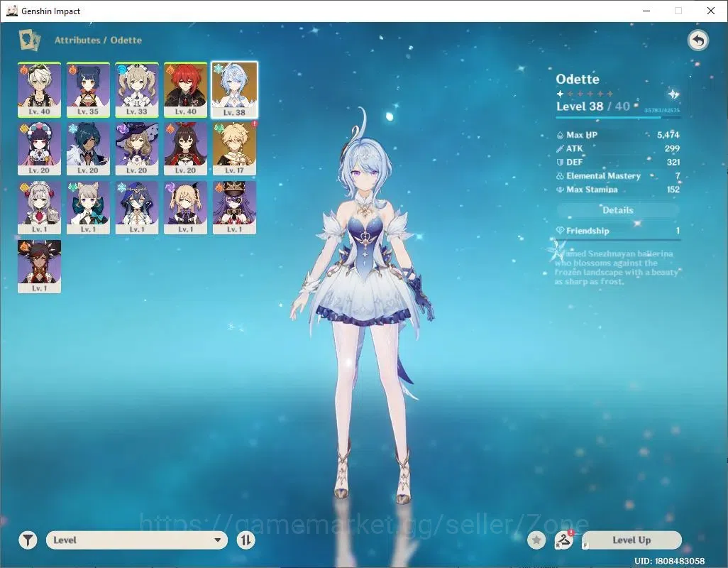728x568 pixels.
Task: Click the Elemental Mastery stat row
Action: [x=618, y=176]
